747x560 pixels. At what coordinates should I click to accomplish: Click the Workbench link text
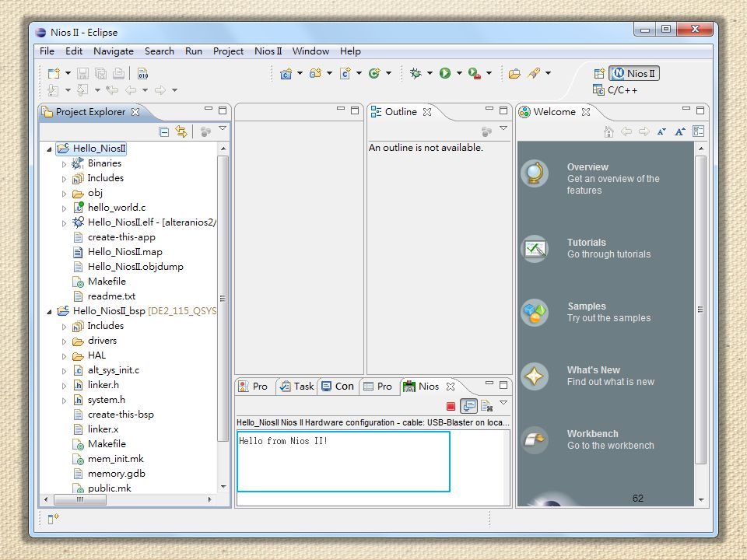[593, 434]
